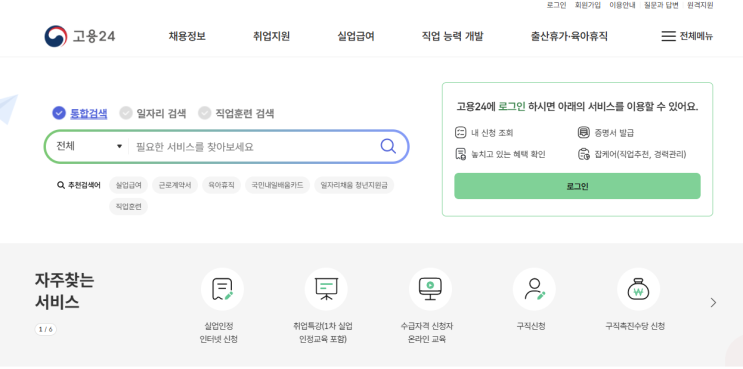Click 로그인 text in login card heading
This screenshot has height=369, width=743.
[512, 107]
